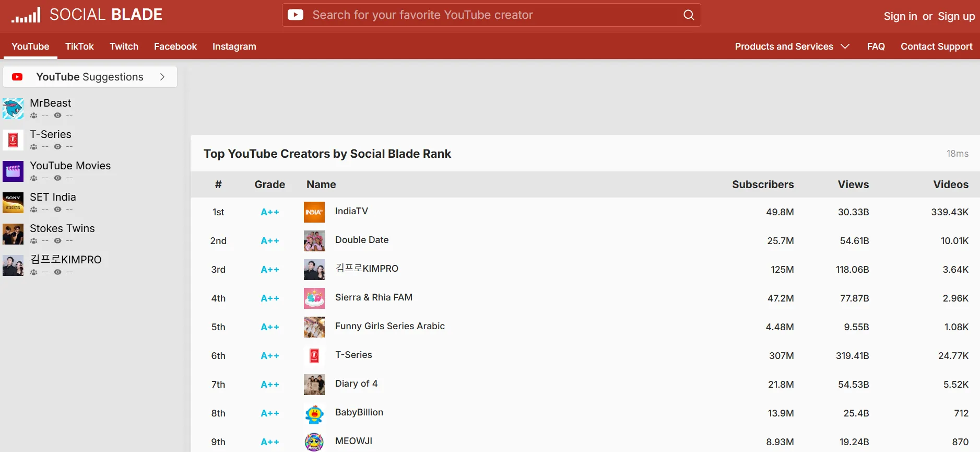The image size is (980, 452).
Task: Click the Social Blade bar-chart logo icon
Action: click(x=26, y=15)
